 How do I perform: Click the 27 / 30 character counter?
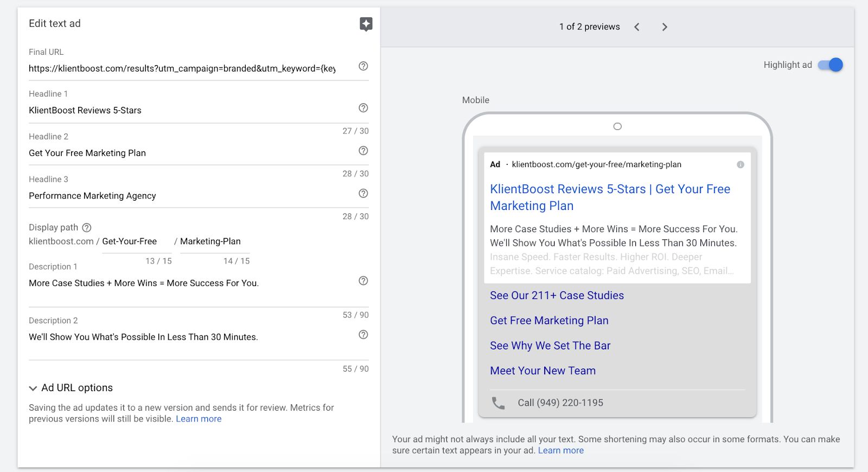356,131
